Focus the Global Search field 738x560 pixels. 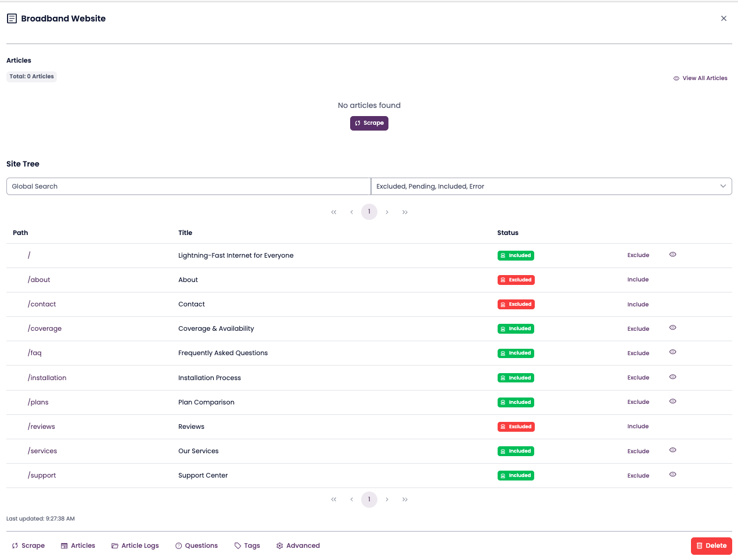click(188, 186)
